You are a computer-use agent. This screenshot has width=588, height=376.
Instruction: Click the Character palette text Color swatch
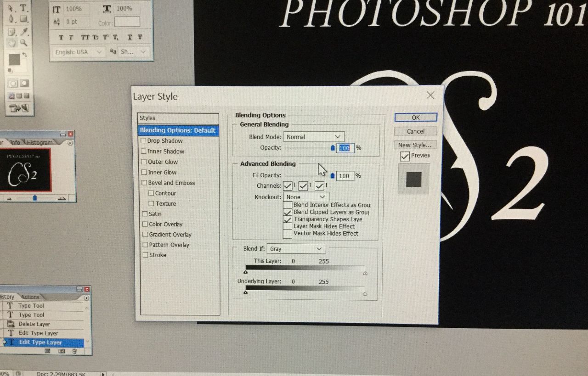pyautogui.click(x=127, y=22)
